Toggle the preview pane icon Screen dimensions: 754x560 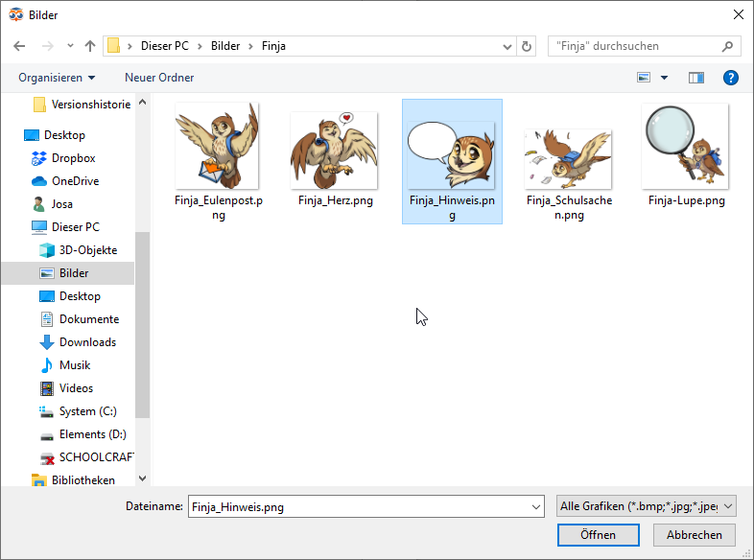(x=696, y=78)
